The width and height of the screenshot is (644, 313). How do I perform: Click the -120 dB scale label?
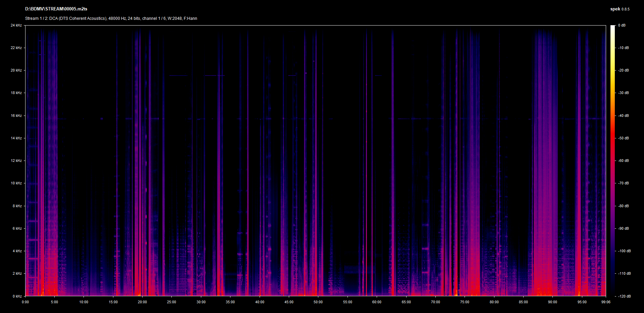(624, 296)
